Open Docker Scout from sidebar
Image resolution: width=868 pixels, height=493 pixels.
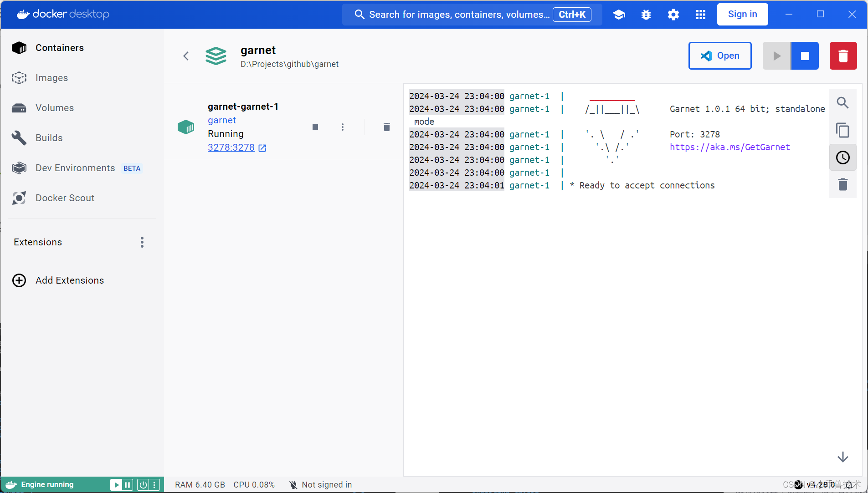(x=65, y=198)
